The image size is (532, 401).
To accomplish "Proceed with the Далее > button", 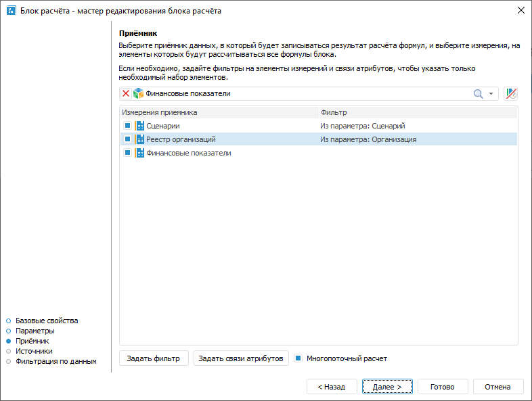I will [x=387, y=387].
